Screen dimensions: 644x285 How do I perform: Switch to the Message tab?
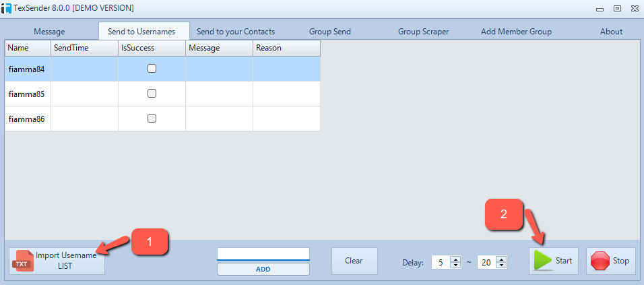(49, 32)
